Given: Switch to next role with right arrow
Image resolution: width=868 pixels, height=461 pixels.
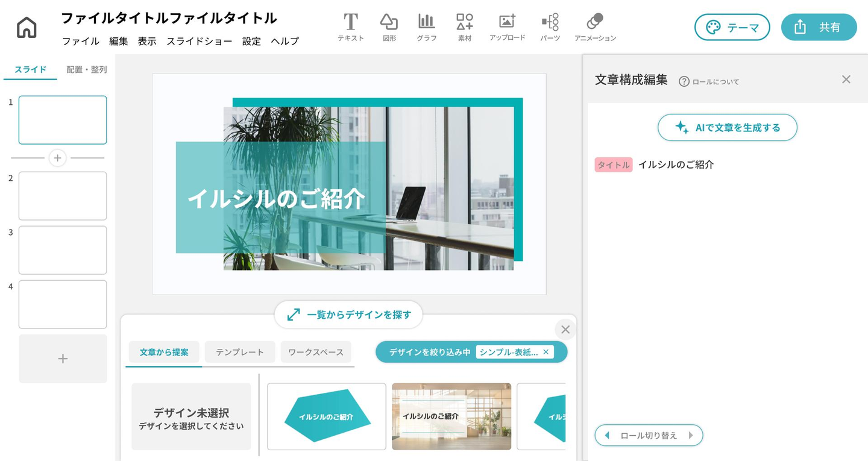Looking at the screenshot, I should (x=691, y=435).
